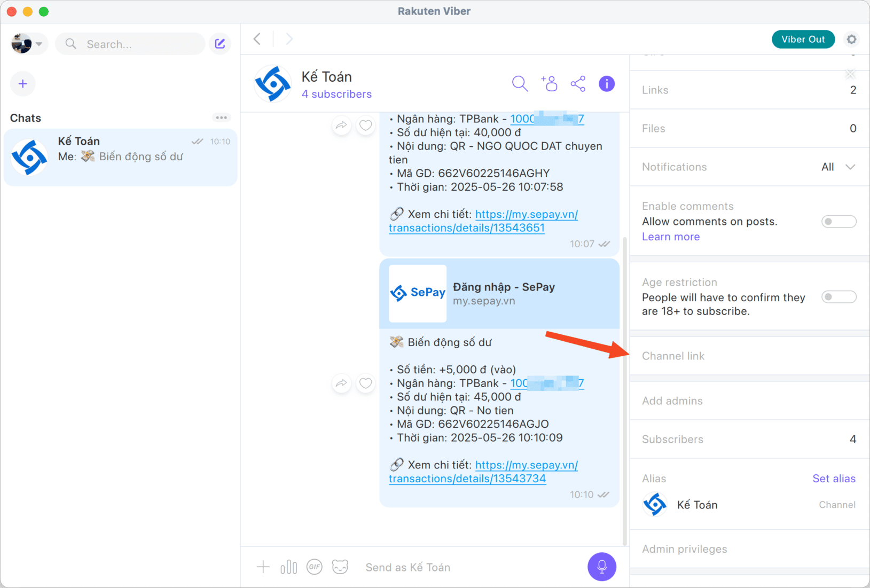Record a voice message with microphone
The width and height of the screenshot is (870, 588).
click(x=602, y=567)
